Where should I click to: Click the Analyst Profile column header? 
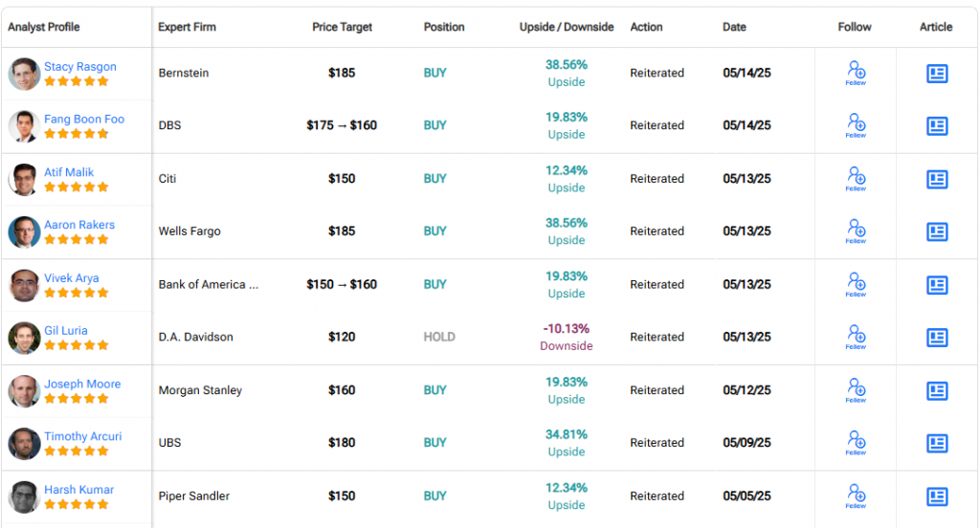click(x=44, y=27)
